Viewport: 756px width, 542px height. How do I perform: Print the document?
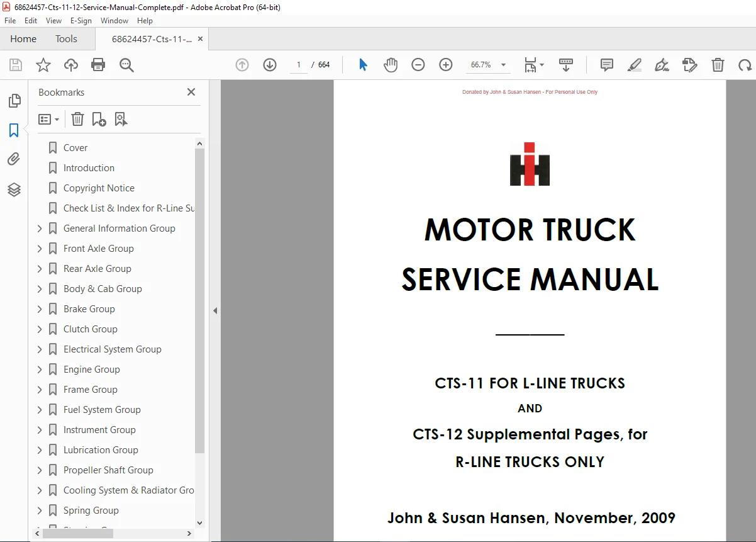pos(98,65)
